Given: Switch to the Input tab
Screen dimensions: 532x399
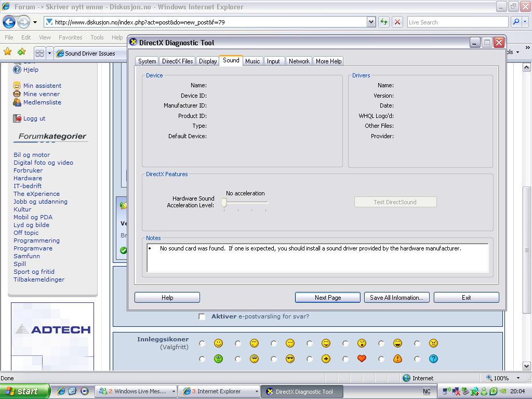Looking at the screenshot, I should pos(273,61).
